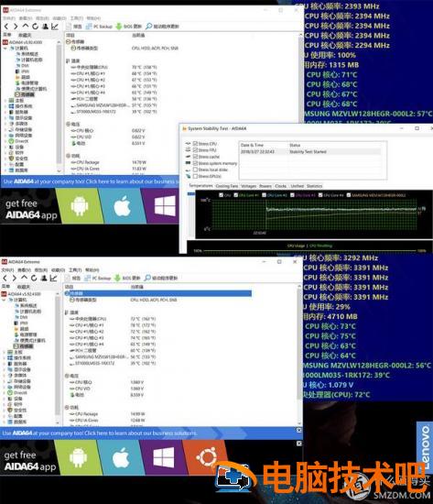Viewport: 433px width, 504px height.
Task: Go back in the lower AIDA64 window toolbar
Action: point(5,278)
